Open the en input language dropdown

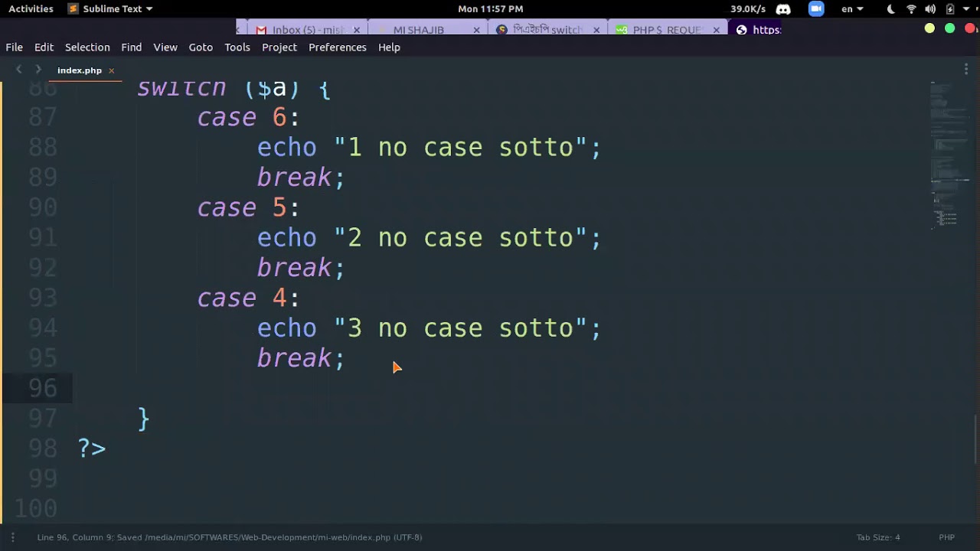click(852, 8)
